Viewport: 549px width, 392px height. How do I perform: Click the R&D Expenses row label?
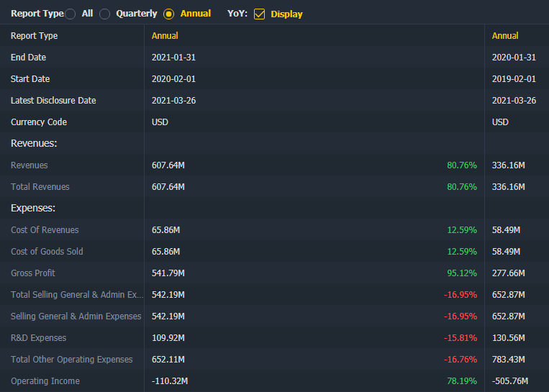pyautogui.click(x=39, y=338)
